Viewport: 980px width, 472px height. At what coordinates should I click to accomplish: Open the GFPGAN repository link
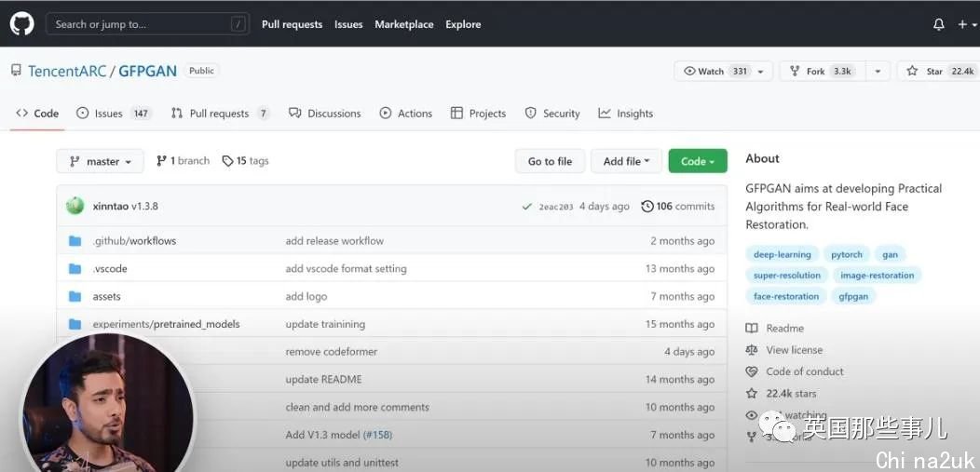click(x=147, y=71)
